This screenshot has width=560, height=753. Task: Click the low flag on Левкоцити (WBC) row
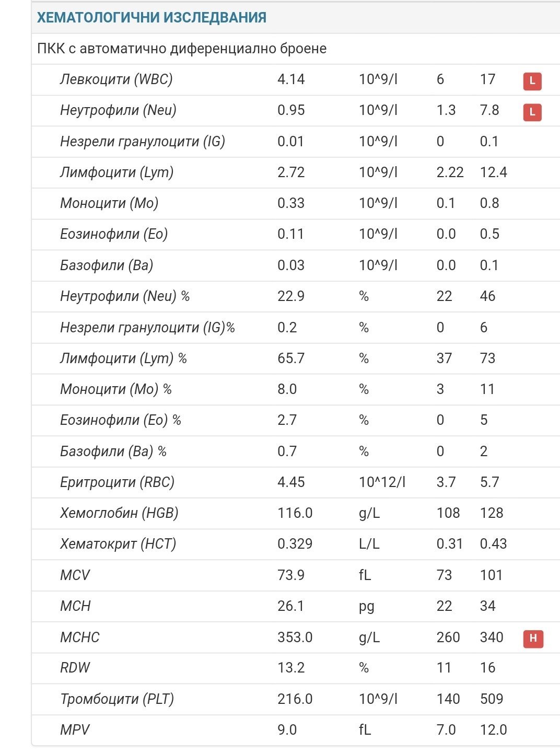pos(532,81)
